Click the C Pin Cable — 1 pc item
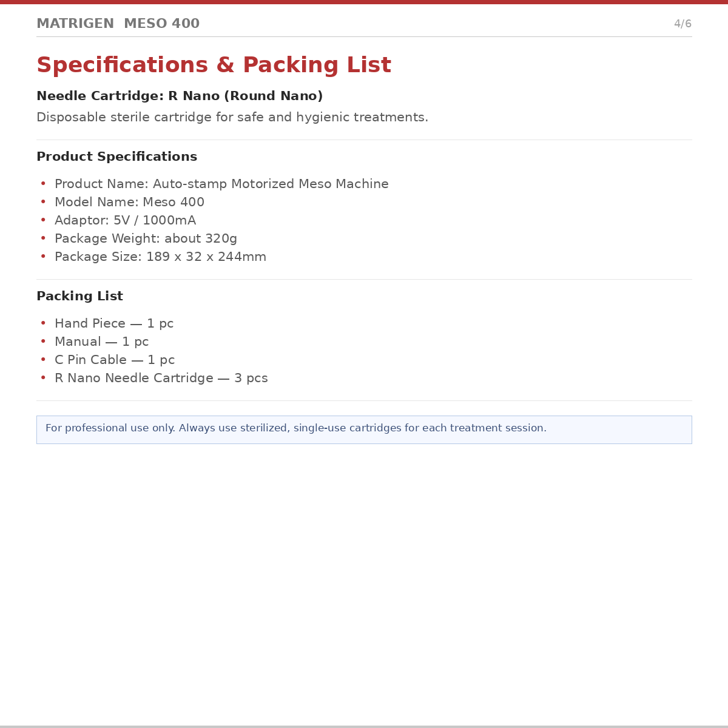Screen dimensions: 728x728 click(x=115, y=360)
